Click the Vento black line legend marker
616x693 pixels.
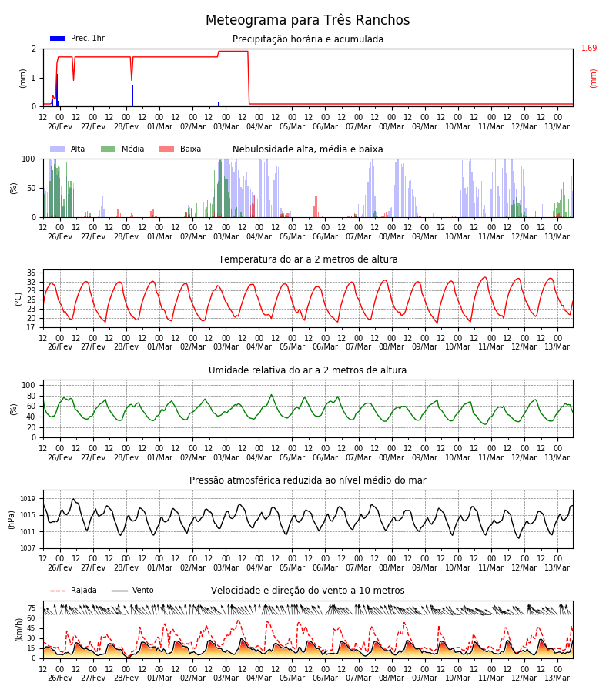click(119, 591)
